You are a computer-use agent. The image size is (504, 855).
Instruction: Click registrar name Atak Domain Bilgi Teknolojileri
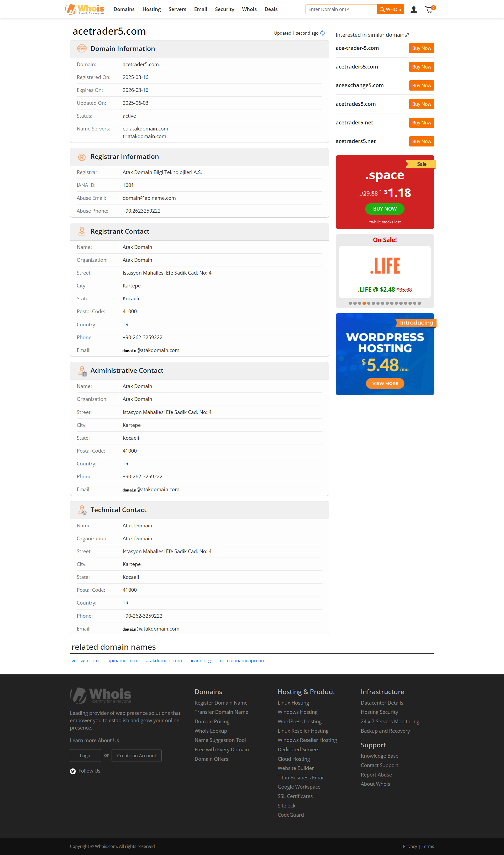pyautogui.click(x=162, y=172)
